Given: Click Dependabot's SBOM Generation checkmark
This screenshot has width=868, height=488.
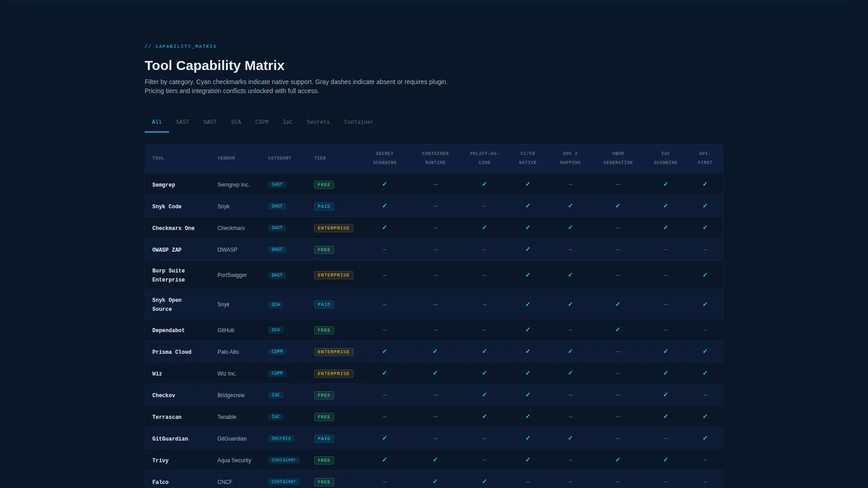Looking at the screenshot, I should pyautogui.click(x=618, y=330).
